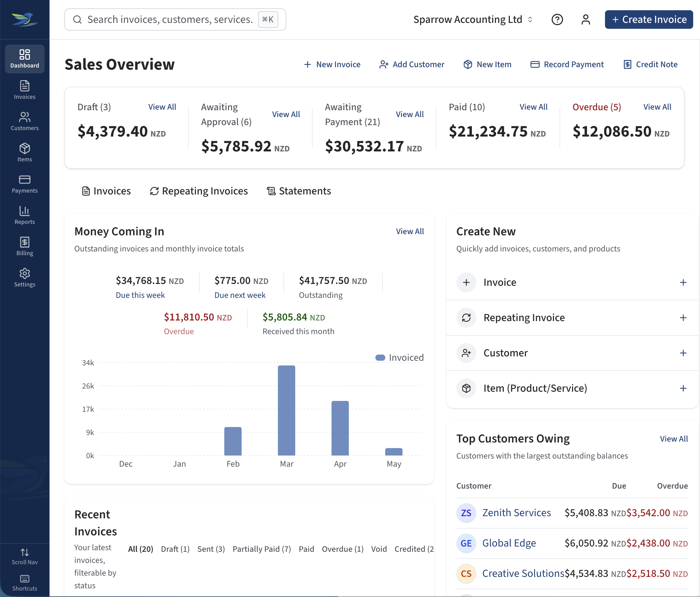The width and height of the screenshot is (700, 597).
Task: Click New Invoice quick action
Action: (x=332, y=64)
